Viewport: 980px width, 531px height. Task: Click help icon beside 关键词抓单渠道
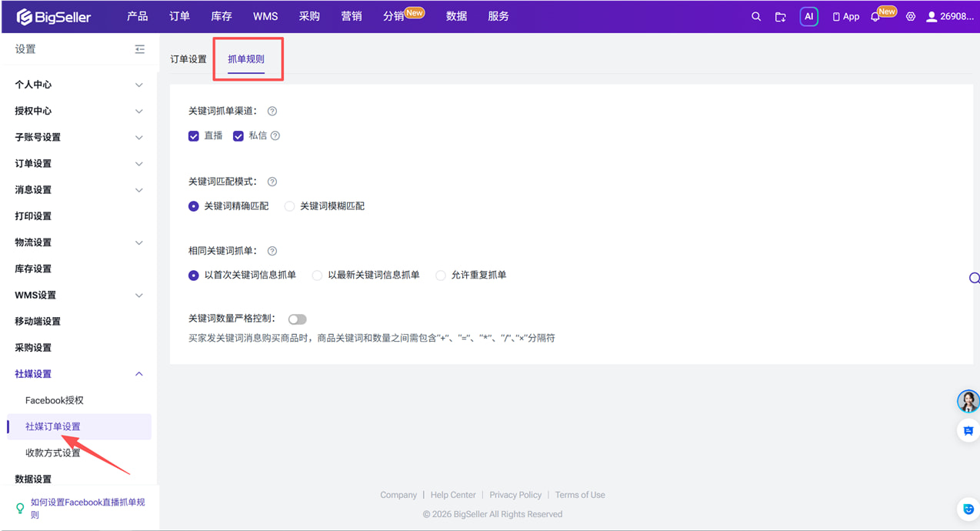(272, 112)
